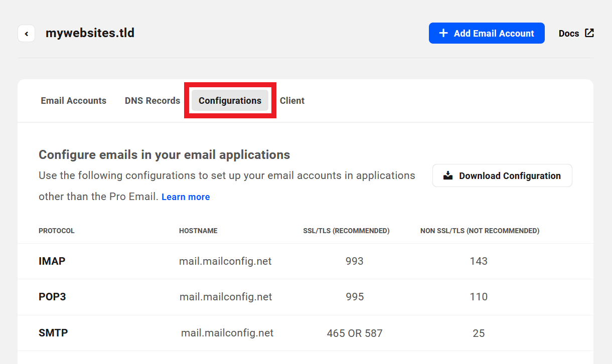This screenshot has height=364, width=612.
Task: Select the POP3 hostname mail.mailconfig.net
Action: (x=226, y=297)
